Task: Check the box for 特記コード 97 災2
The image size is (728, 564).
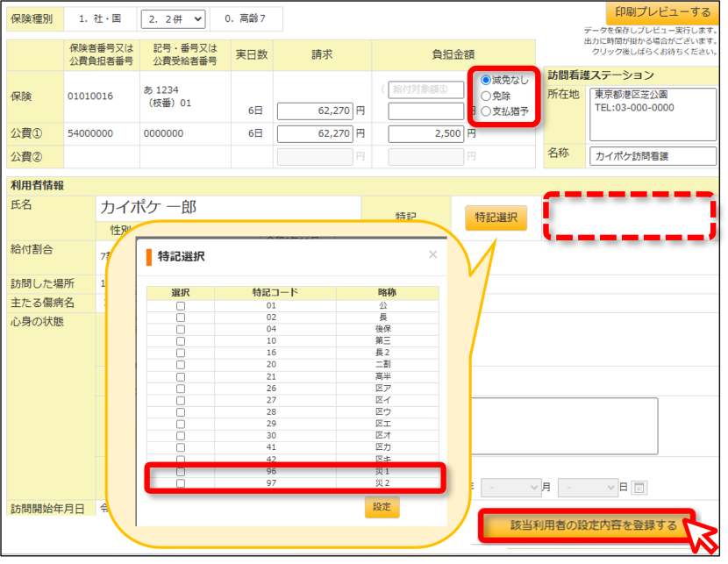Action: (181, 483)
